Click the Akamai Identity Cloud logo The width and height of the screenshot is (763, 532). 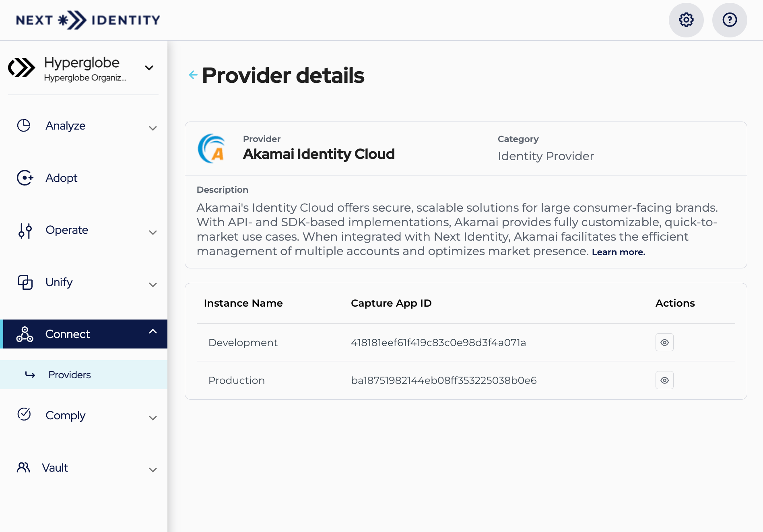pyautogui.click(x=212, y=148)
